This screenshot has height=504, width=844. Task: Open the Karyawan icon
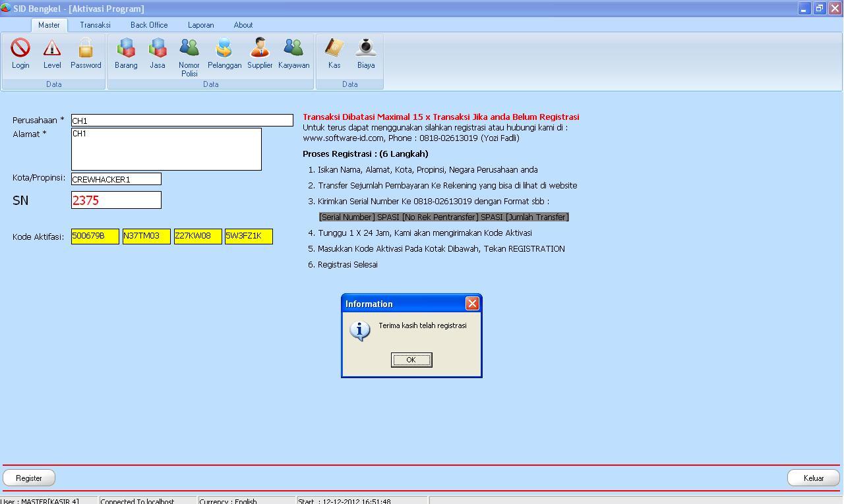tap(293, 53)
